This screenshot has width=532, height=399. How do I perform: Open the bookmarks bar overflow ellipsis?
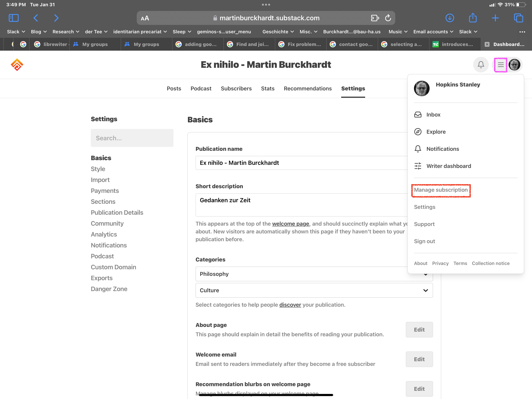[522, 32]
